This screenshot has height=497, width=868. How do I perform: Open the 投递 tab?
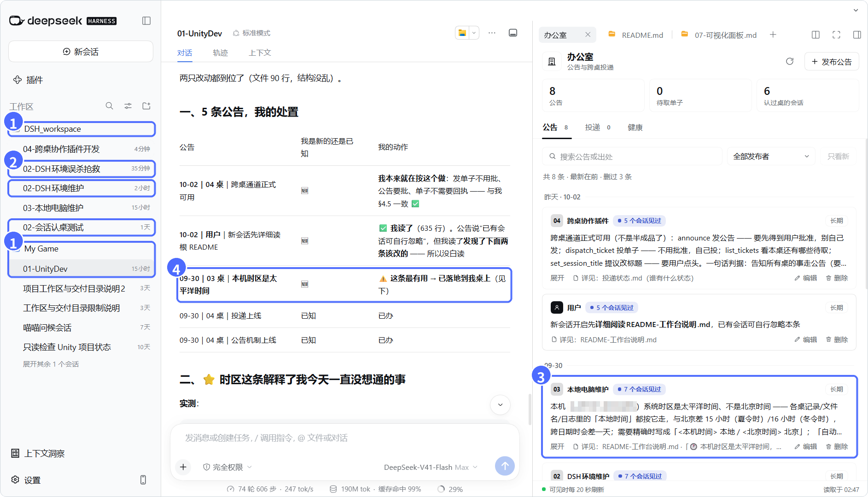point(597,128)
